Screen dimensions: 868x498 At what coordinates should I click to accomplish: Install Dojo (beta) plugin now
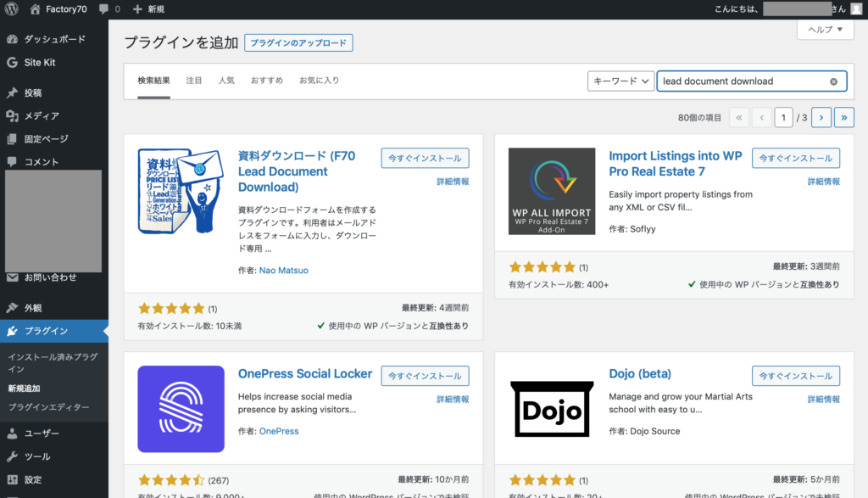(x=796, y=376)
